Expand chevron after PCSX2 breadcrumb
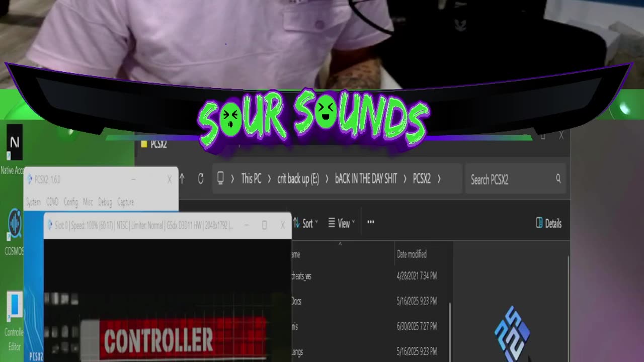The image size is (644, 362). 439,178
